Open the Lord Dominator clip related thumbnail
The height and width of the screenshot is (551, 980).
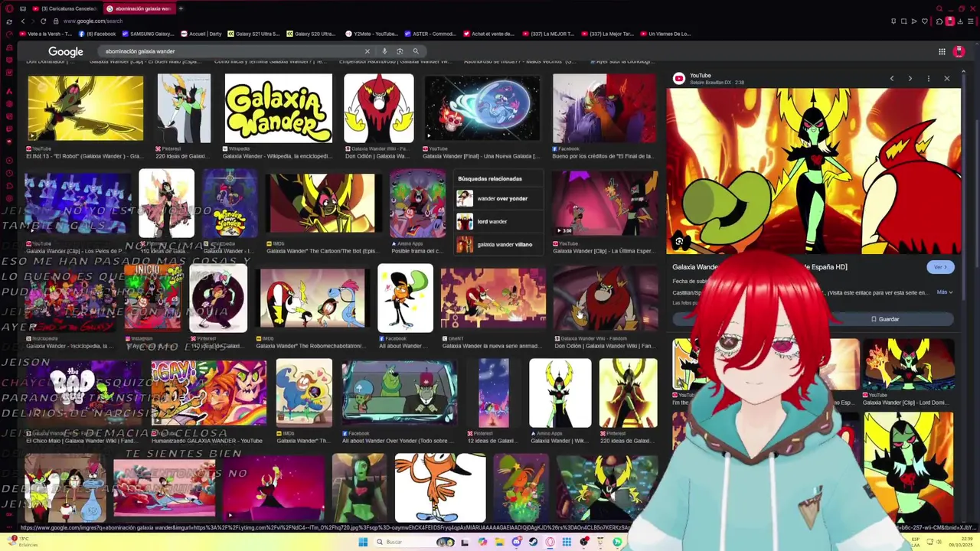(x=909, y=364)
